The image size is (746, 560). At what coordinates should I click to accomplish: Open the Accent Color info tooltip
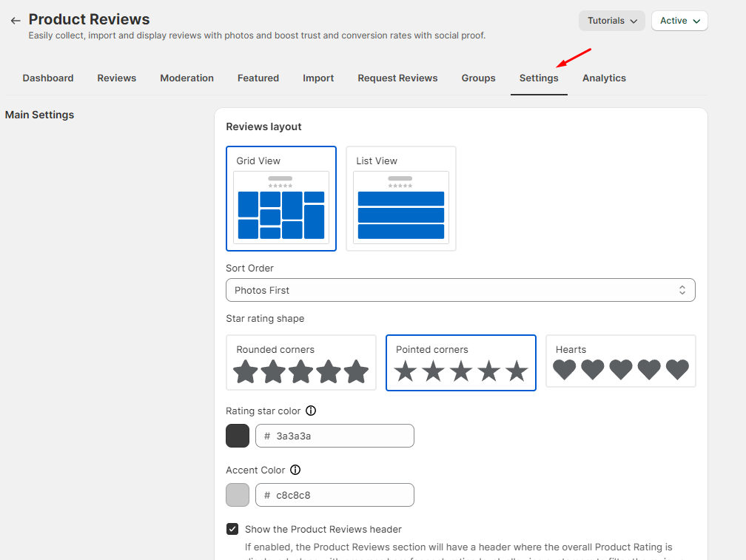point(295,470)
